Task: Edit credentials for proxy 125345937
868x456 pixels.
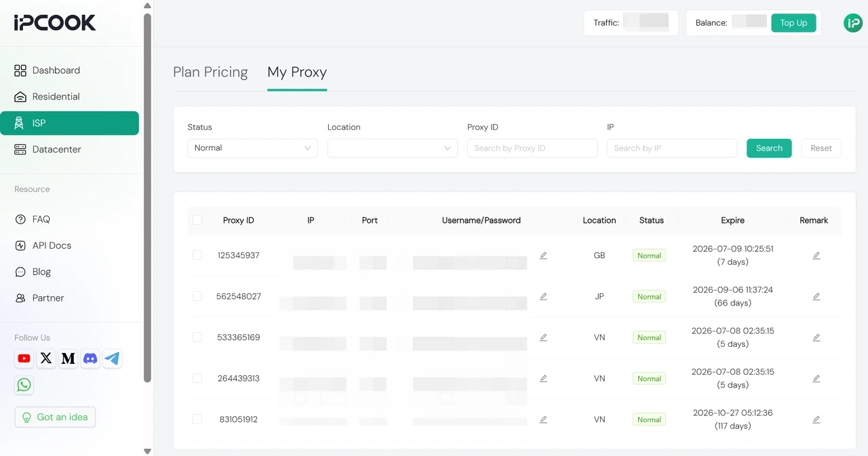Action: pyautogui.click(x=543, y=255)
